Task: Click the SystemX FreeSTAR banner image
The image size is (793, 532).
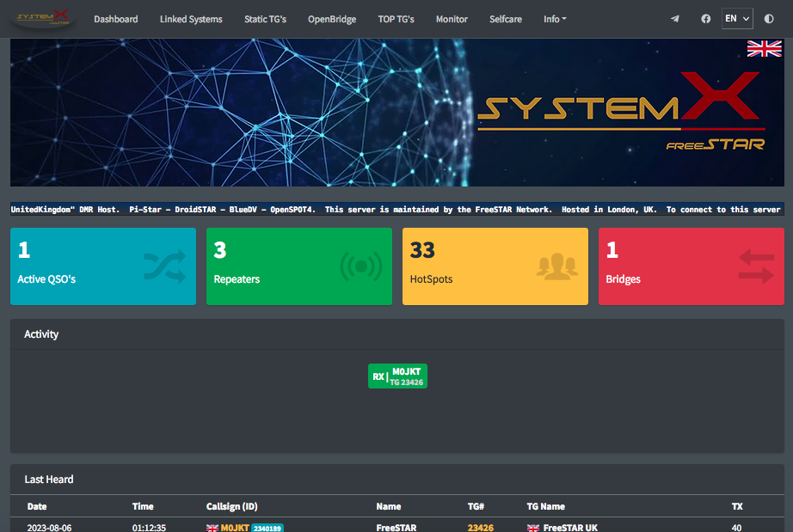Action: point(397,113)
